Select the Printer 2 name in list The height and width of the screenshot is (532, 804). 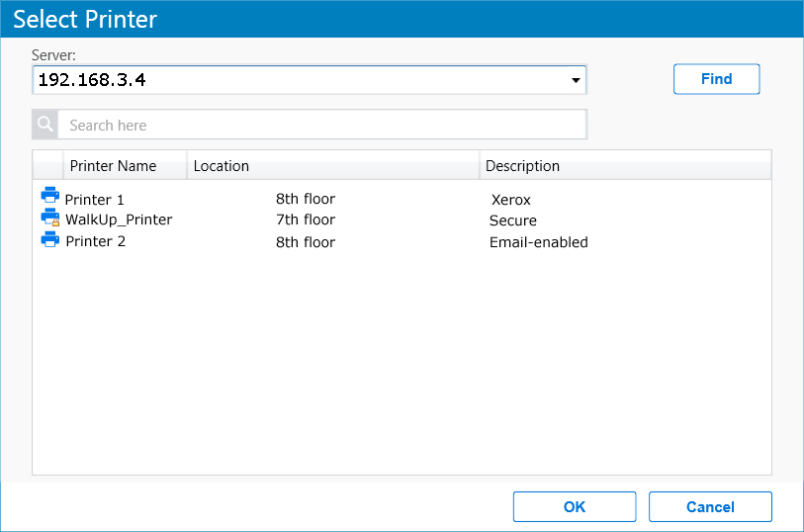pos(95,241)
